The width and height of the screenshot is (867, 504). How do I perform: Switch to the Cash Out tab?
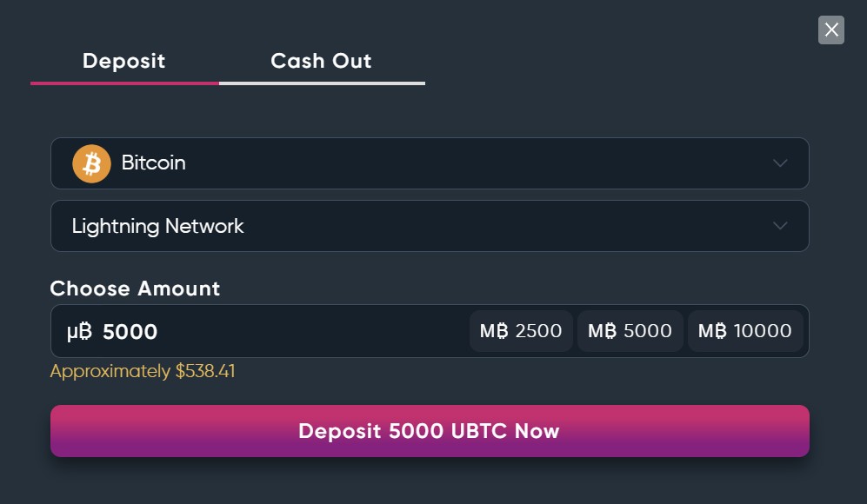321,61
